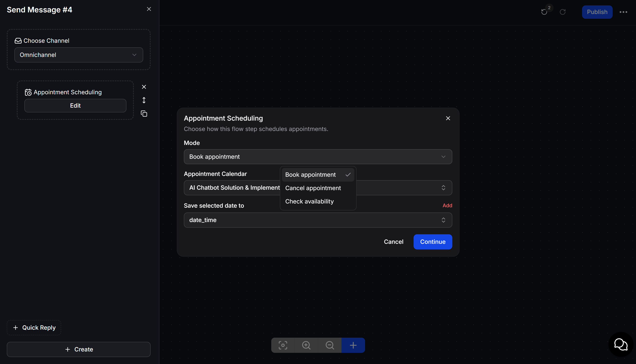The height and width of the screenshot is (364, 636).
Task: Open the date_time variable selector
Action: [318, 220]
